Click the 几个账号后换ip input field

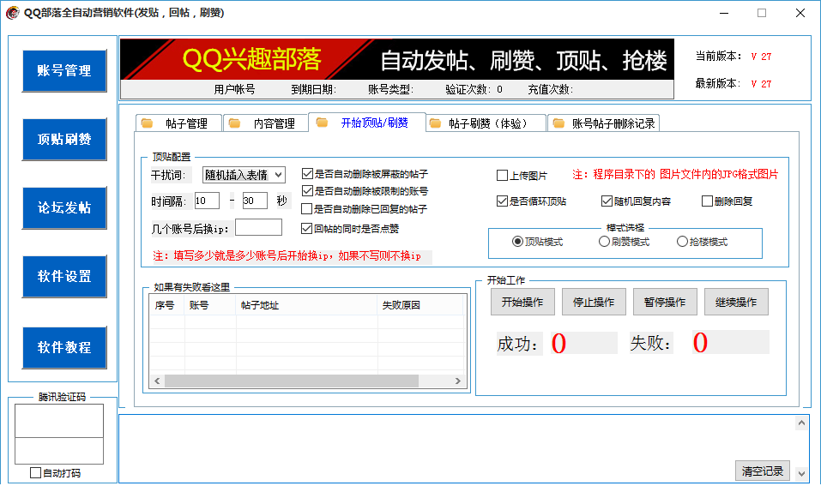coord(259,227)
